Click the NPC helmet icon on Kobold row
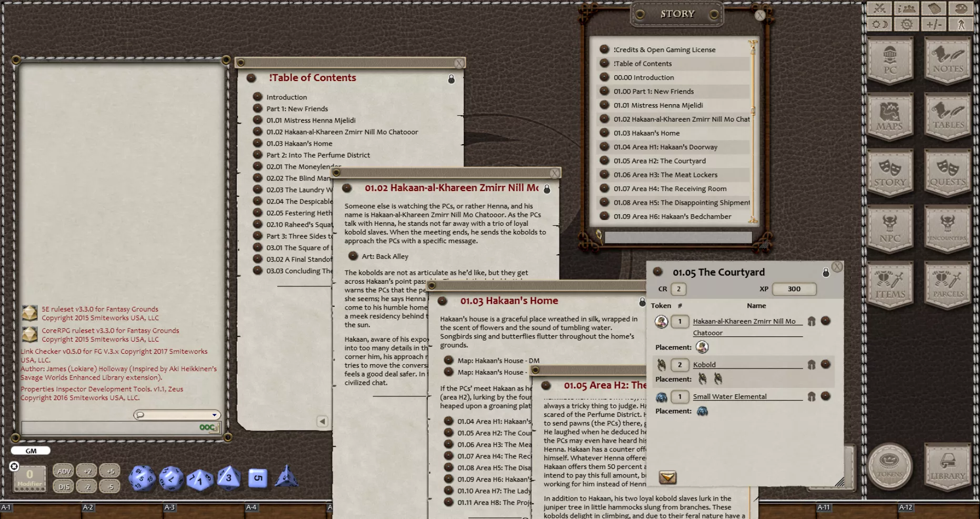Viewport: 980px width, 519px height. (812, 364)
